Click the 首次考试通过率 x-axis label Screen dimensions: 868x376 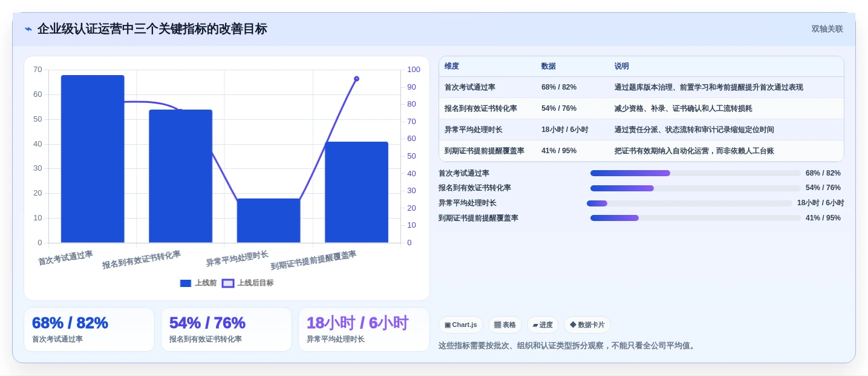pyautogui.click(x=65, y=258)
